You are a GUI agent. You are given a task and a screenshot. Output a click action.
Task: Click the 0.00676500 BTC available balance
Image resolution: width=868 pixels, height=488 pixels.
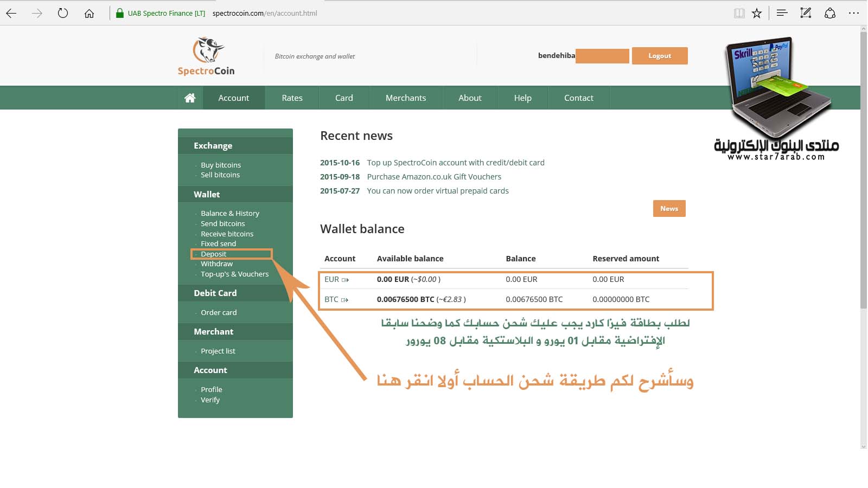[x=406, y=299]
